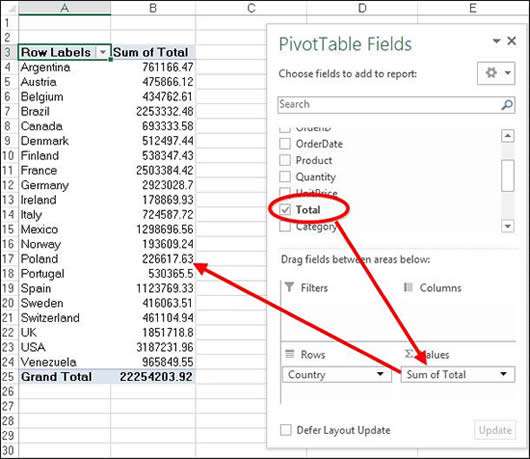
Task: Select the Portugal cell
Action: pos(65,274)
